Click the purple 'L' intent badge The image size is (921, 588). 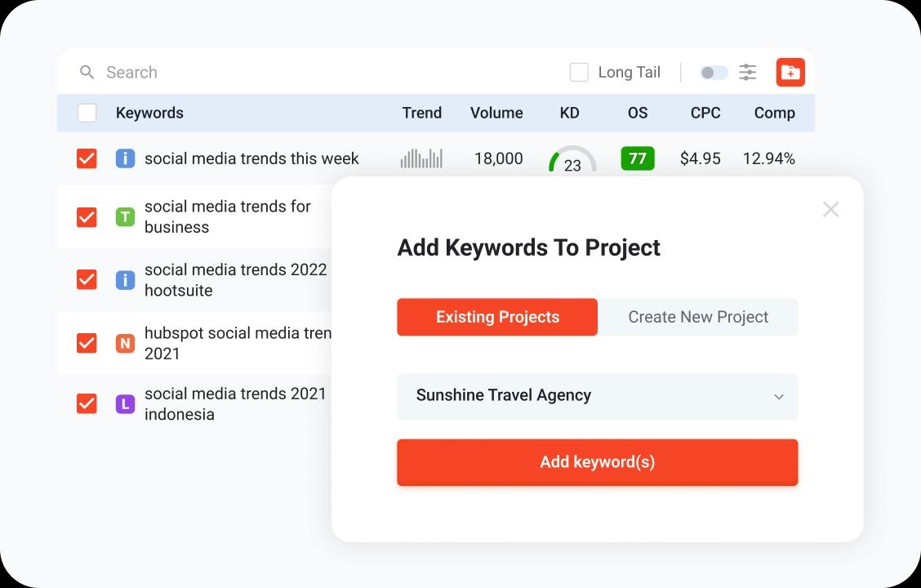tap(125, 403)
